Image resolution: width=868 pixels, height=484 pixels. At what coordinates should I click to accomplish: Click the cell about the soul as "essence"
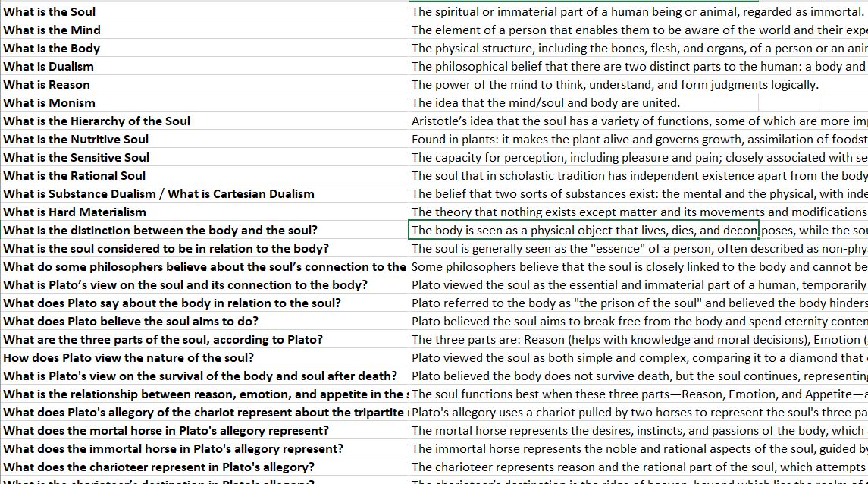tap(606, 248)
